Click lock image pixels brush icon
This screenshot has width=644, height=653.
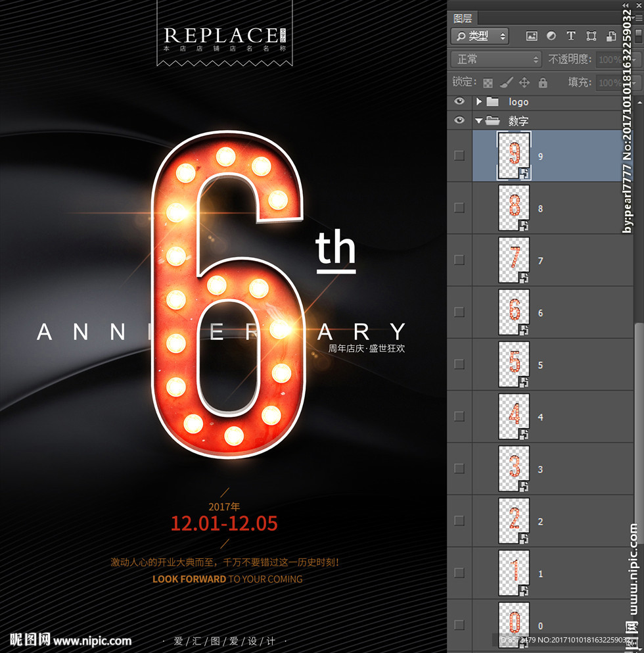[x=506, y=83]
